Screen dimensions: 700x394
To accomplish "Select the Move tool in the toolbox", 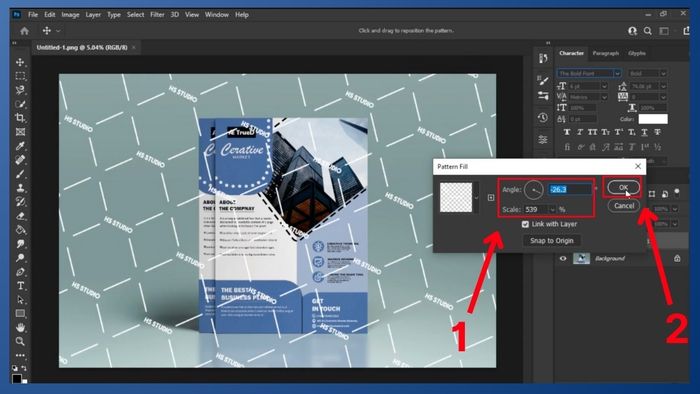I will coord(20,62).
